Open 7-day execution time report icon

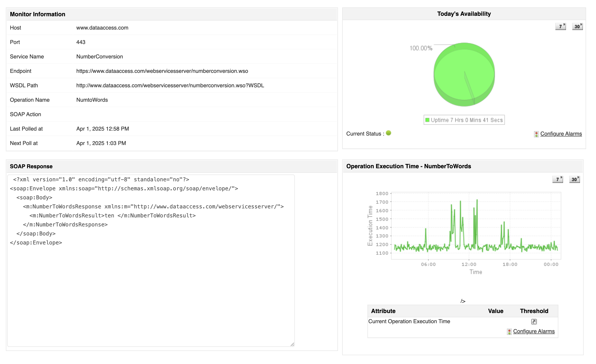(558, 179)
